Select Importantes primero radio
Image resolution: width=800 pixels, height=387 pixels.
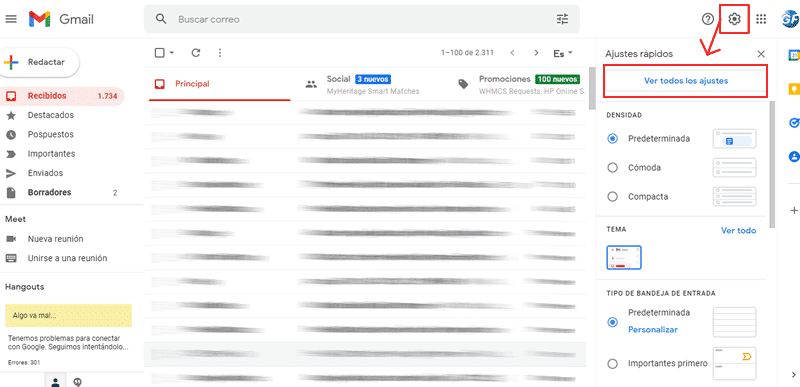pos(613,364)
